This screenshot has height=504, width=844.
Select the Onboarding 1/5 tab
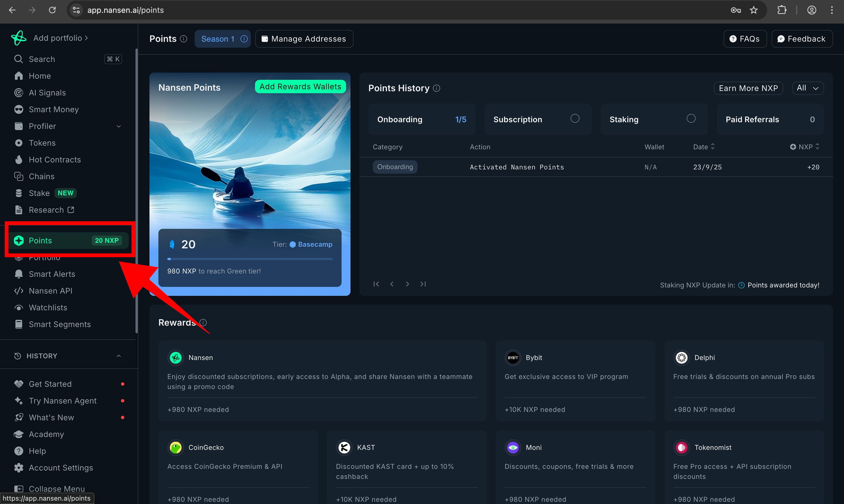point(422,120)
